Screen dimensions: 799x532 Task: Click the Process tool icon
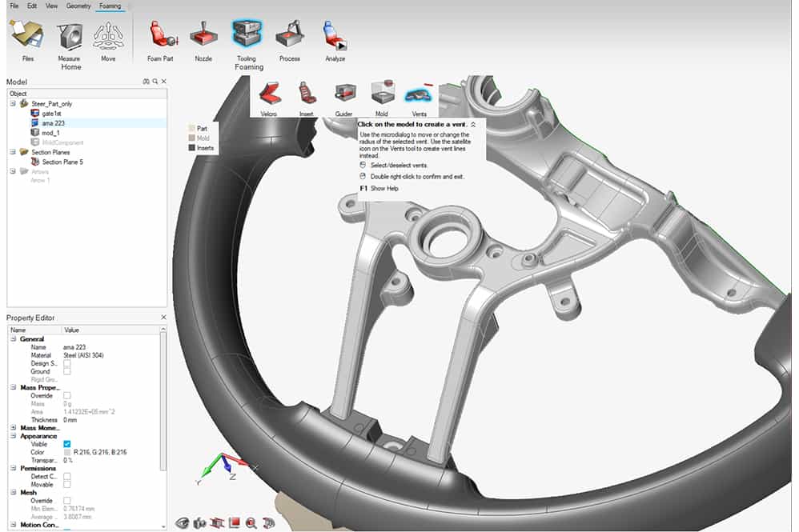coord(289,37)
